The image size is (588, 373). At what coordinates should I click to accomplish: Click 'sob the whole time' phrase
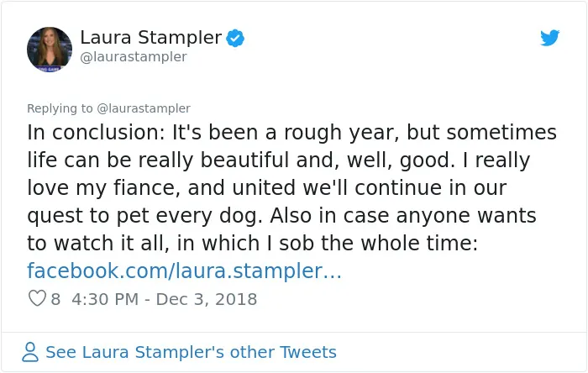(378, 243)
